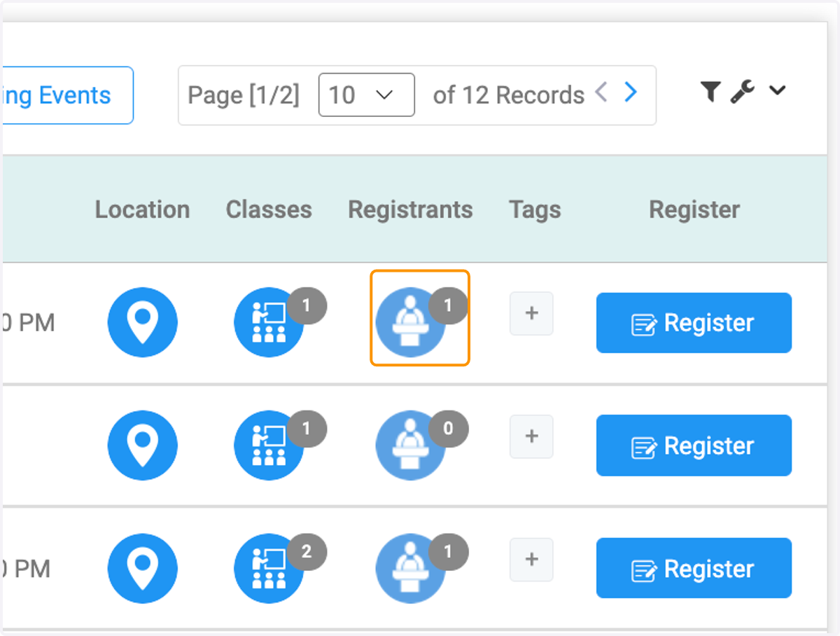Go to the next page of records
The width and height of the screenshot is (840, 636).
[631, 92]
